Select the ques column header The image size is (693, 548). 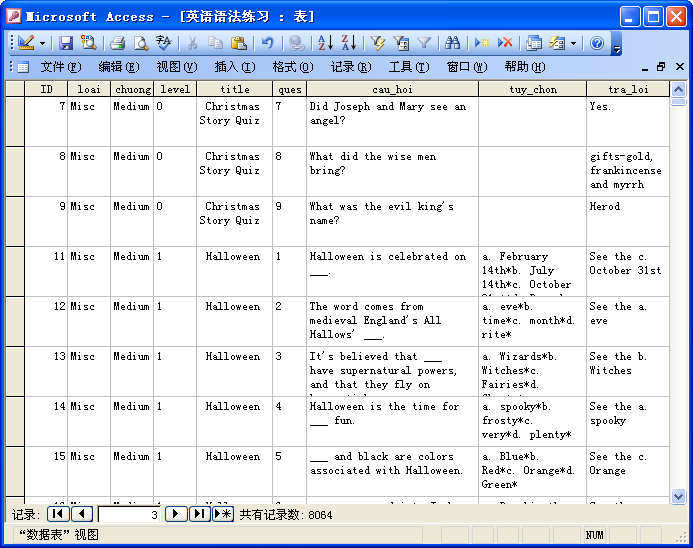point(289,89)
